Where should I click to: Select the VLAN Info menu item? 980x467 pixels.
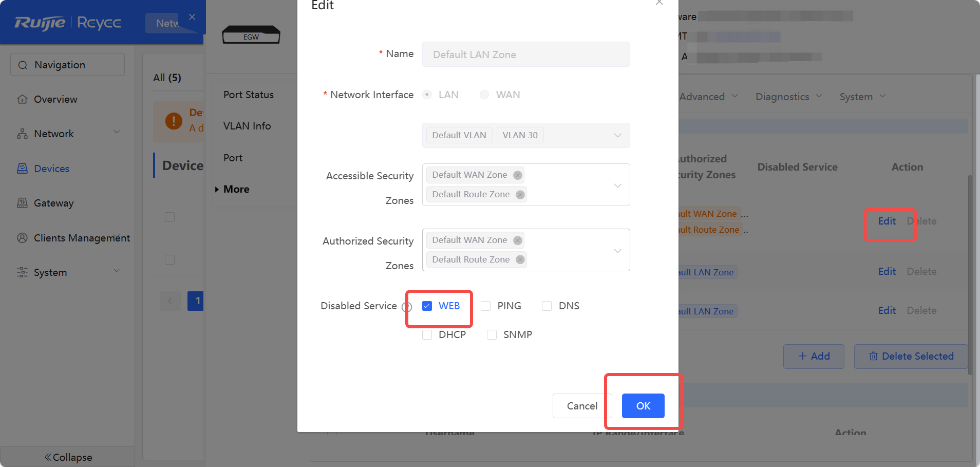coord(247,126)
